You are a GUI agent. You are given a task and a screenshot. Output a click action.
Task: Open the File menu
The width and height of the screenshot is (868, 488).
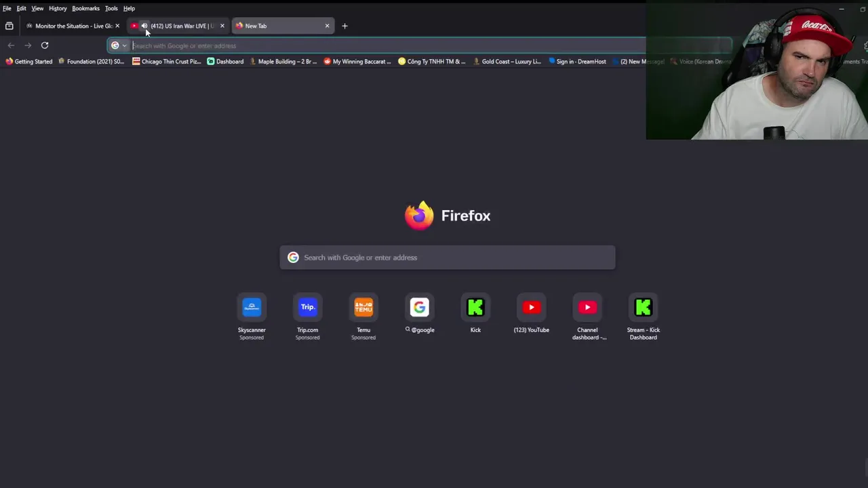(7, 8)
